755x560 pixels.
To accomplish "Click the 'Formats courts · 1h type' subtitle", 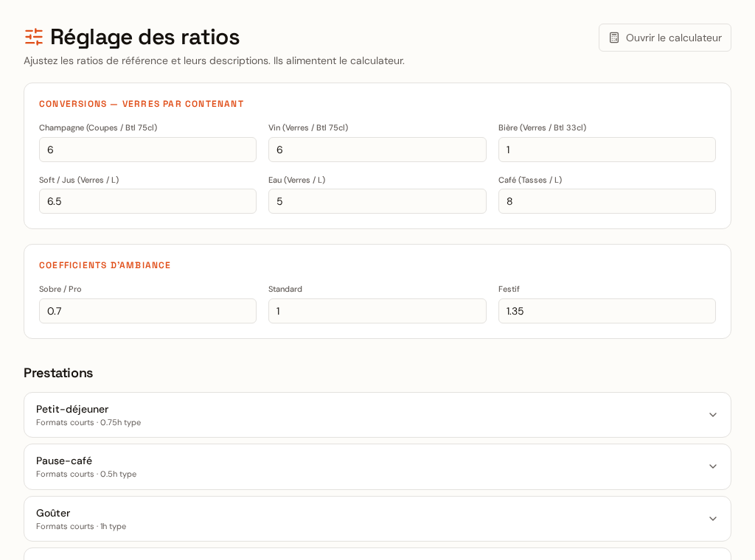I will coord(81,526).
